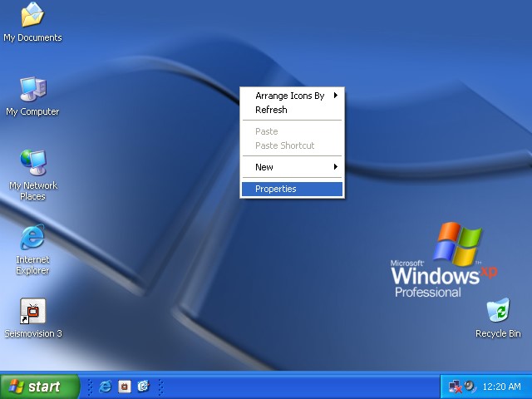Open the Start menu button
Viewport: 532px width, 399px height.
click(38, 387)
